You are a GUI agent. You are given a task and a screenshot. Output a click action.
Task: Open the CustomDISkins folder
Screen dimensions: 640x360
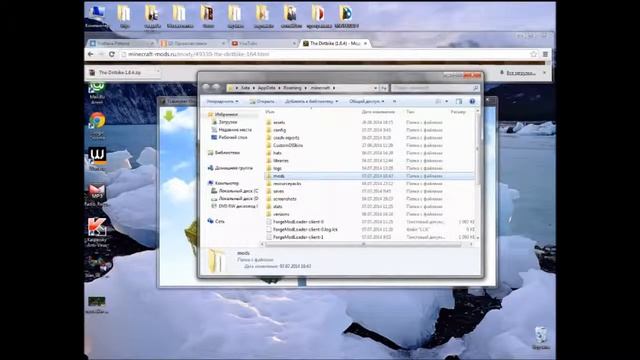288,145
